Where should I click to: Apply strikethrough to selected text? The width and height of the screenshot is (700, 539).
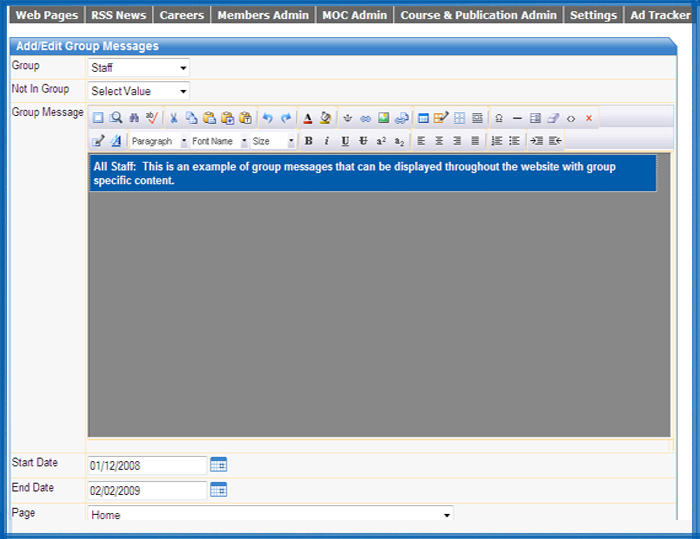[363, 141]
